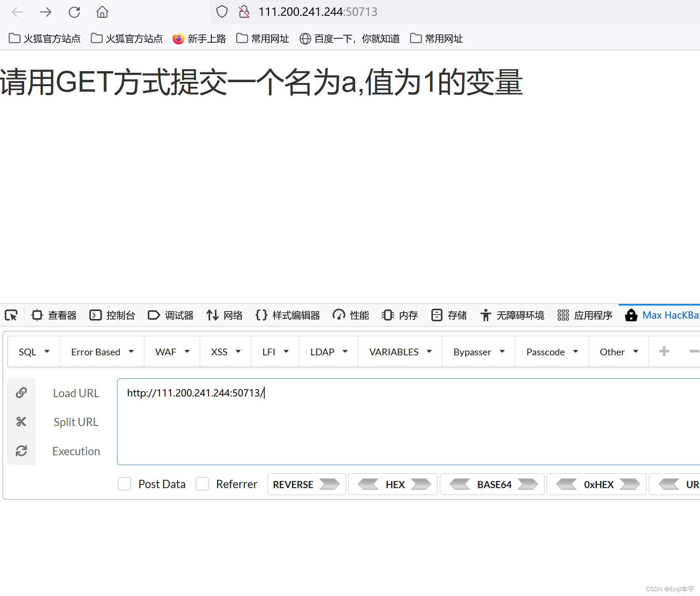Enable the Referrer checkbox
700x596 pixels.
point(202,484)
